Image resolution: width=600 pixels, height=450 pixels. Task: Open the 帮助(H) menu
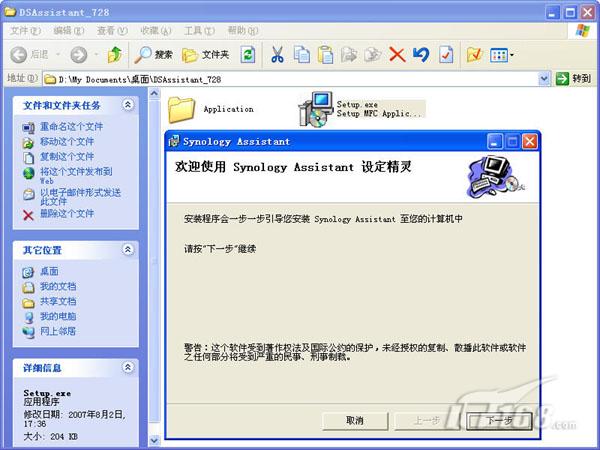point(243,31)
